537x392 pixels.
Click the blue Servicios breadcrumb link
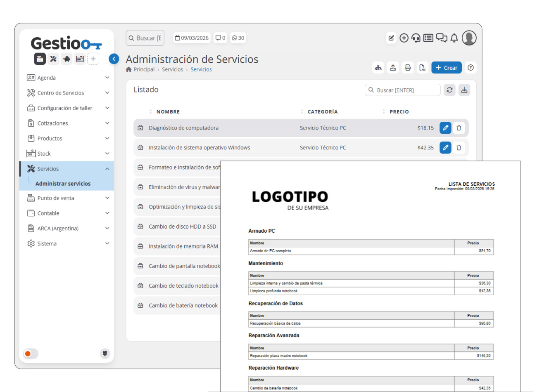point(201,69)
